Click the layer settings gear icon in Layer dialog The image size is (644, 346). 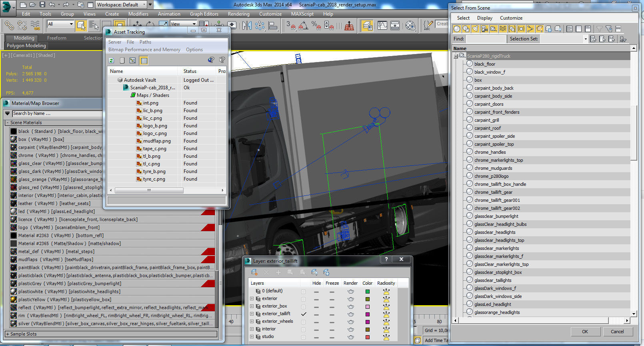tap(326, 272)
